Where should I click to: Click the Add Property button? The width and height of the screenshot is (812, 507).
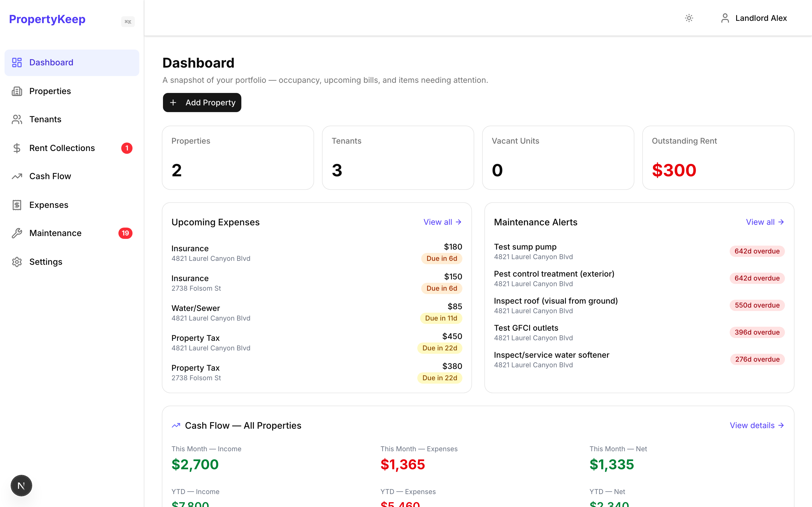tap(202, 102)
